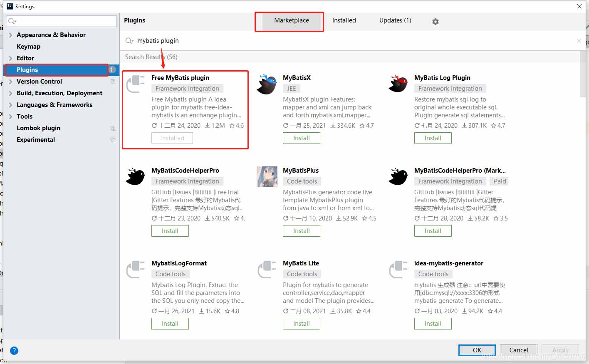This screenshot has height=364, width=589.
Task: Install MyBatisCodeHelperPro plugin
Action: [x=170, y=231]
